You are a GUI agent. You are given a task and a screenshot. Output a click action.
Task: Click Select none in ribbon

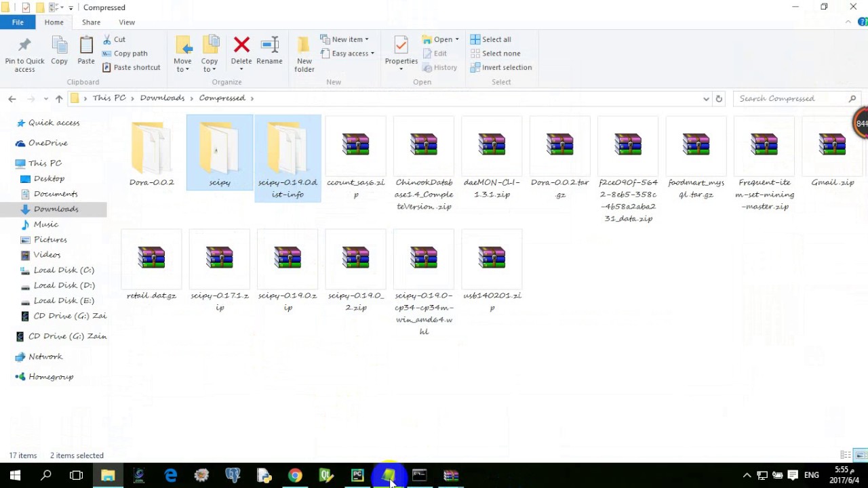495,54
